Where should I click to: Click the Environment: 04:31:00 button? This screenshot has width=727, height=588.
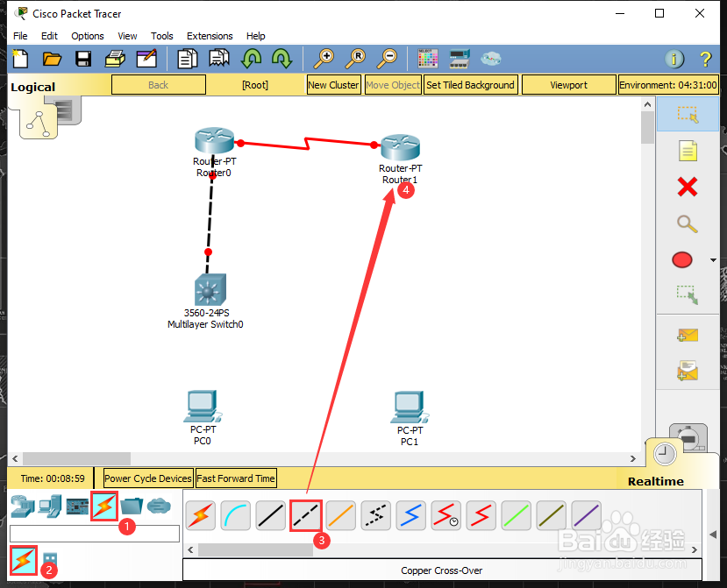click(668, 85)
